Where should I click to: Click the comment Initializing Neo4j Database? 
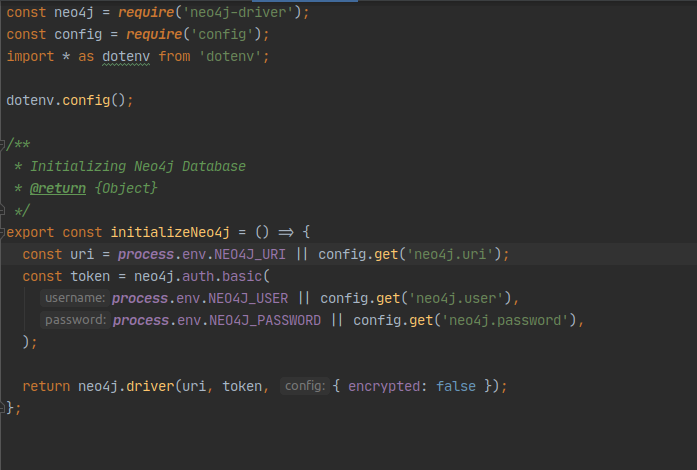138,166
